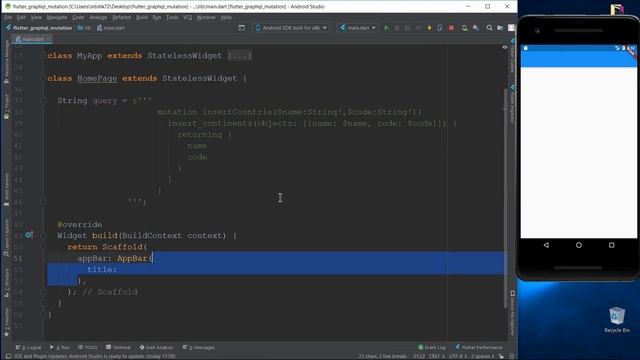
Task: Click the Dart DevTools icon after hot reload
Action: click(x=440, y=28)
